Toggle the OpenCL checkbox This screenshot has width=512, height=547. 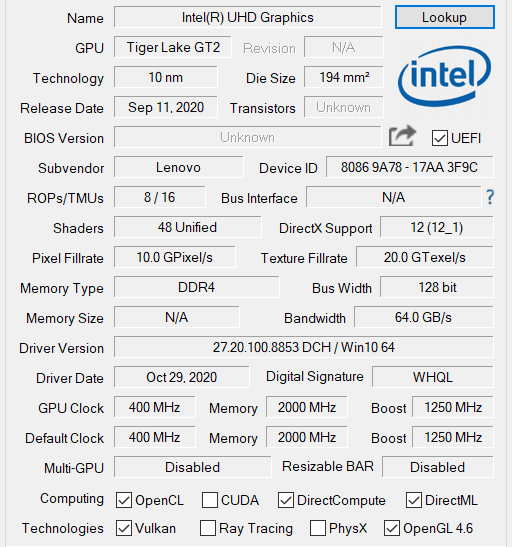pyautogui.click(x=124, y=500)
